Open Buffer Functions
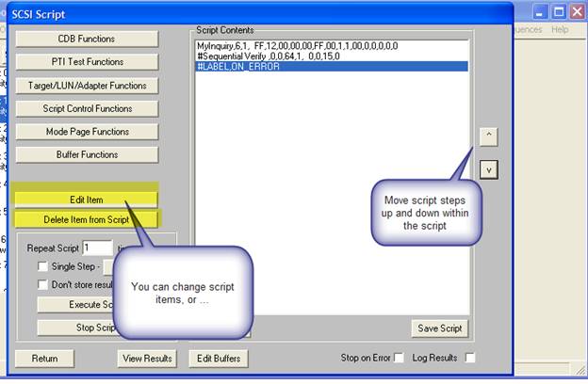This screenshot has width=588, height=384. [86, 154]
